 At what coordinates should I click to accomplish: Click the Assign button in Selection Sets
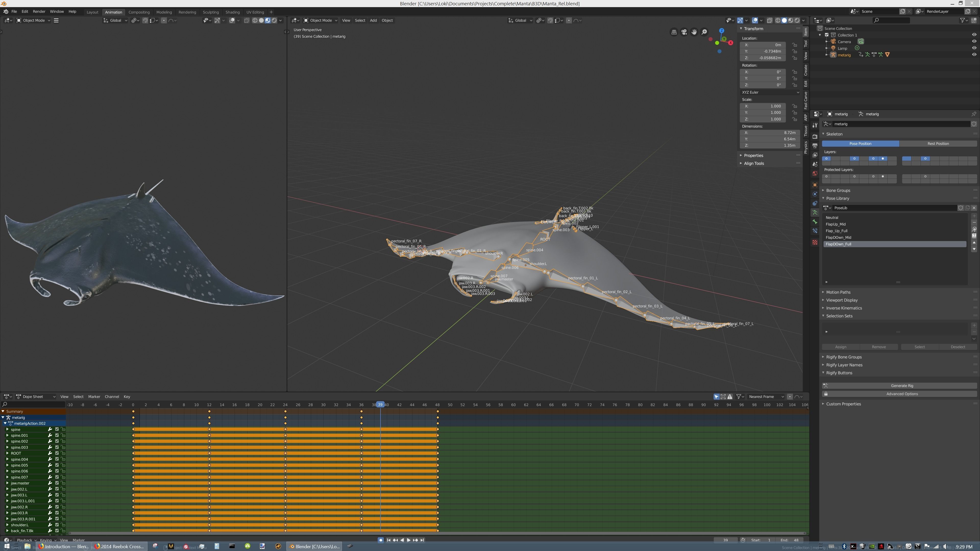pos(841,347)
